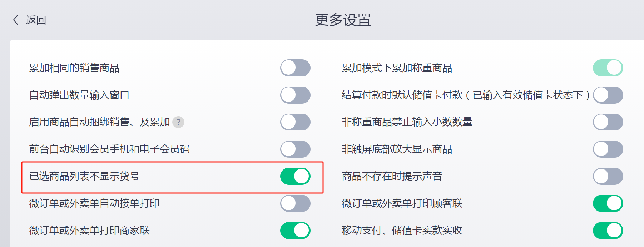Click the 返回 back link
This screenshot has width=644, height=247.
(36, 20)
